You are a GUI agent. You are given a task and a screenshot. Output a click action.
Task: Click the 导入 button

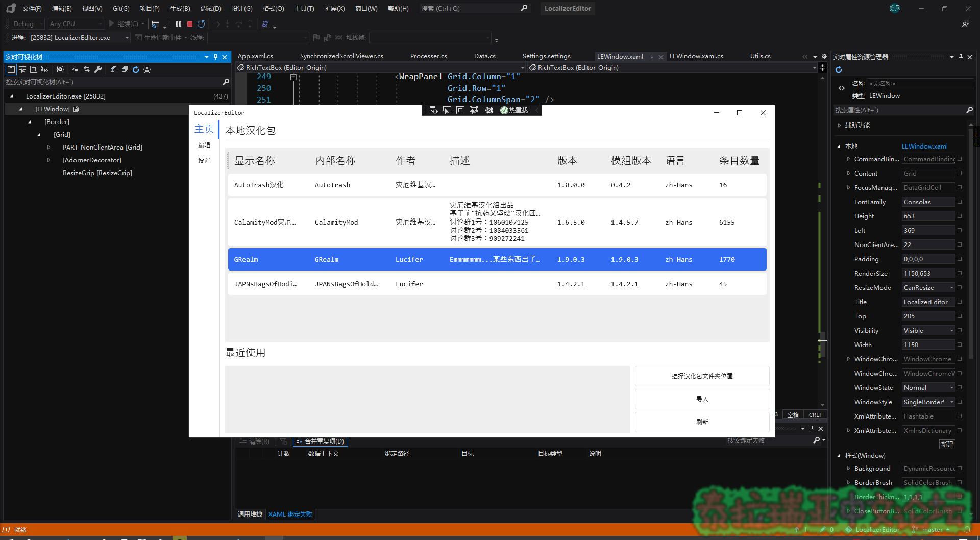[x=702, y=399]
